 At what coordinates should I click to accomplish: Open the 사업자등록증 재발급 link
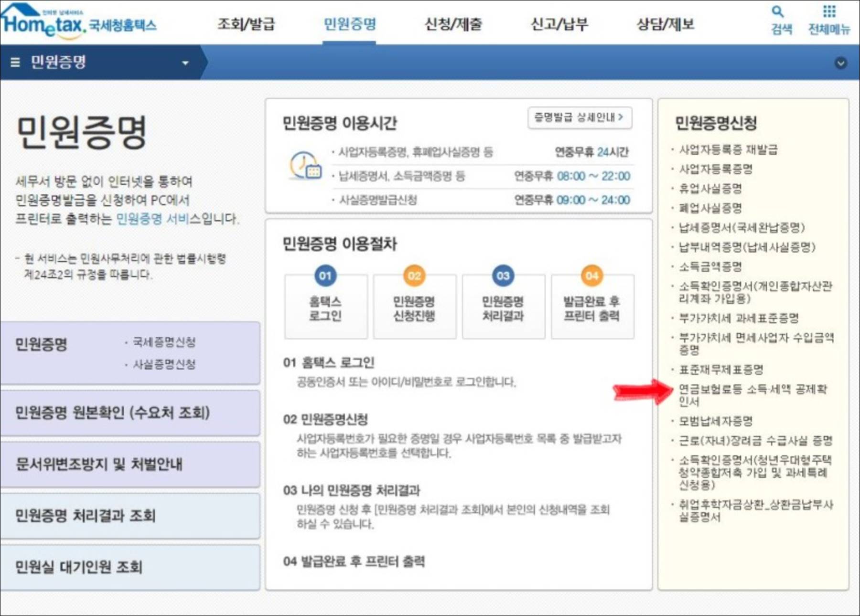click(726, 149)
